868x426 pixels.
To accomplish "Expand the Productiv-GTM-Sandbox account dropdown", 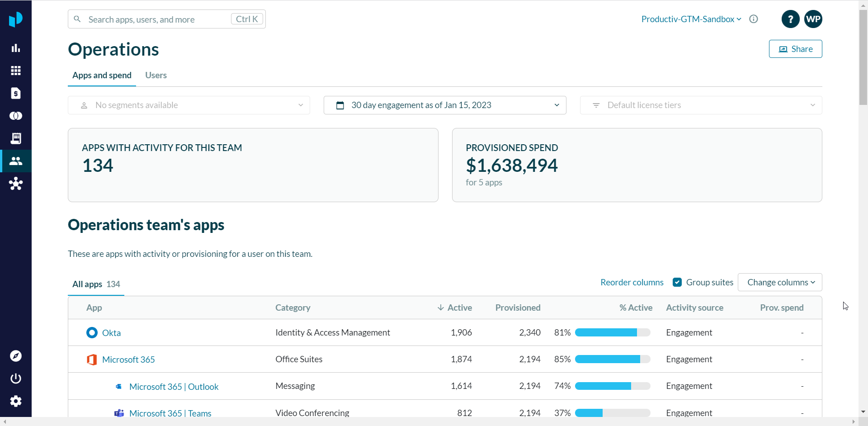I will [x=691, y=19].
